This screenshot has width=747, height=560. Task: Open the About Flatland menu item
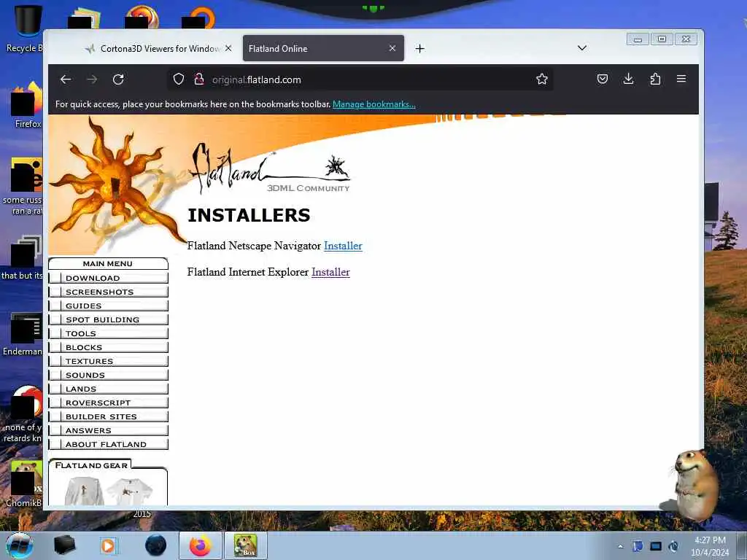coord(108,444)
